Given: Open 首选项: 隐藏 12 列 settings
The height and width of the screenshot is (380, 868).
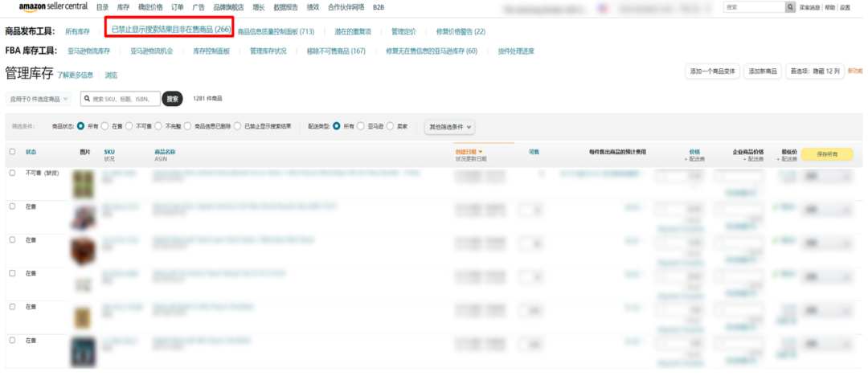Looking at the screenshot, I should coord(815,72).
